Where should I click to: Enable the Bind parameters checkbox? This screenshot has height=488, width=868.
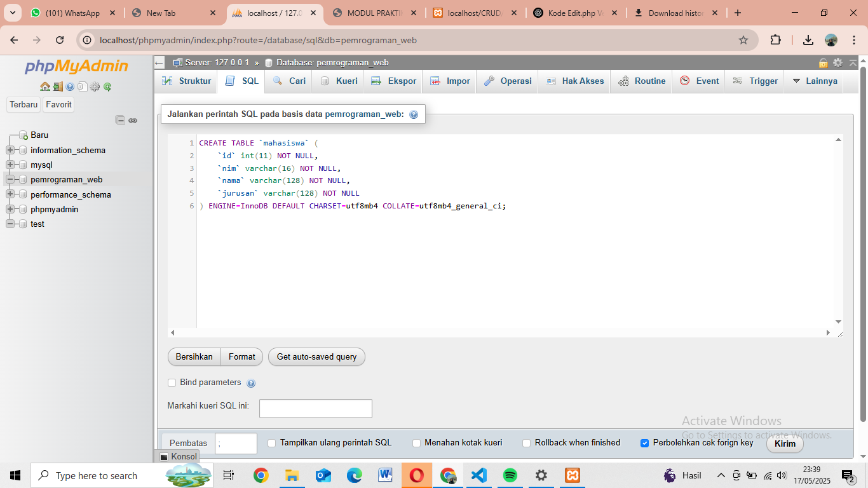(x=172, y=383)
